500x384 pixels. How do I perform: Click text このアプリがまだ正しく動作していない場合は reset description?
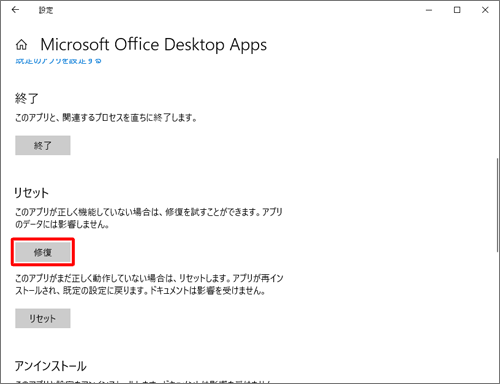tap(149, 284)
